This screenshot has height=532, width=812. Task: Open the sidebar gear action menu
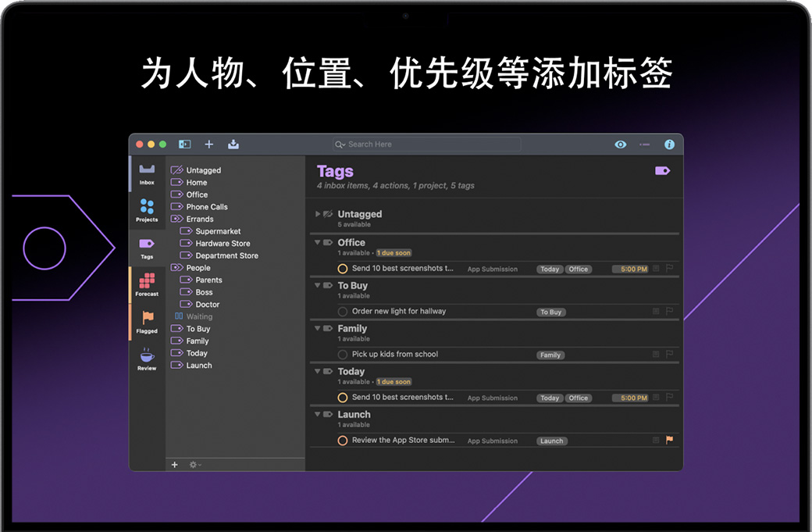(194, 465)
